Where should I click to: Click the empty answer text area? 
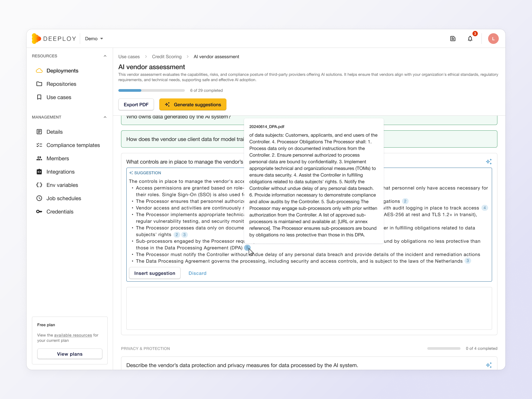[309, 309]
